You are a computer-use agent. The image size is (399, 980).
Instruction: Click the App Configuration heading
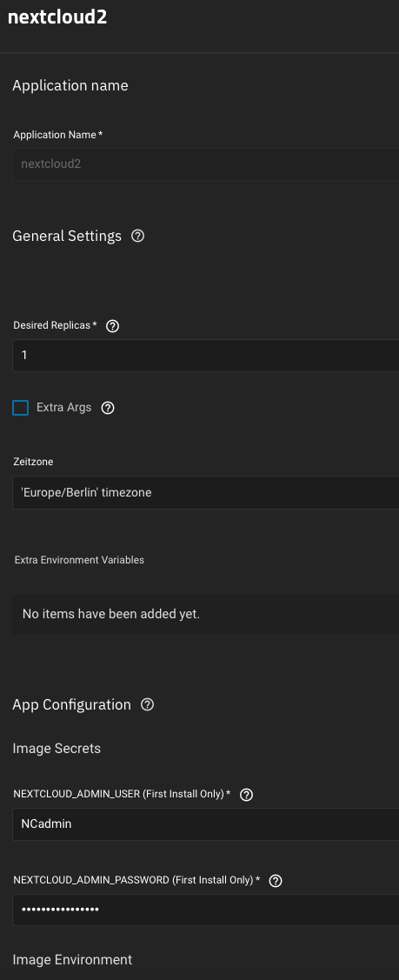point(72,704)
